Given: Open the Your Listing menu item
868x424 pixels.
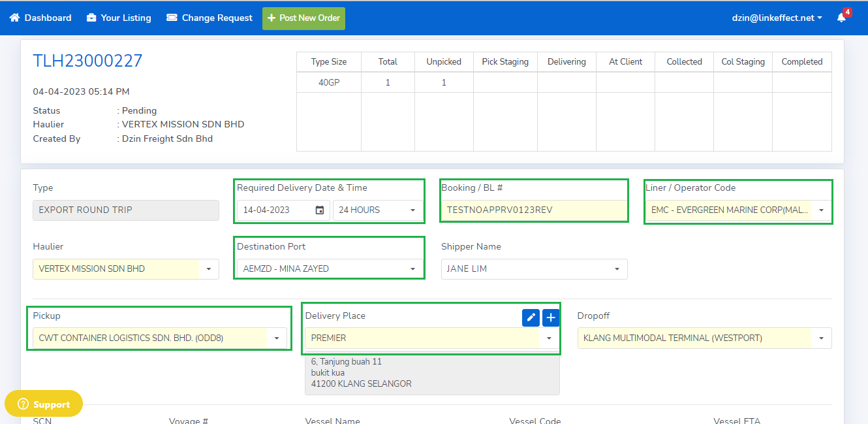Looking at the screenshot, I should click(125, 18).
